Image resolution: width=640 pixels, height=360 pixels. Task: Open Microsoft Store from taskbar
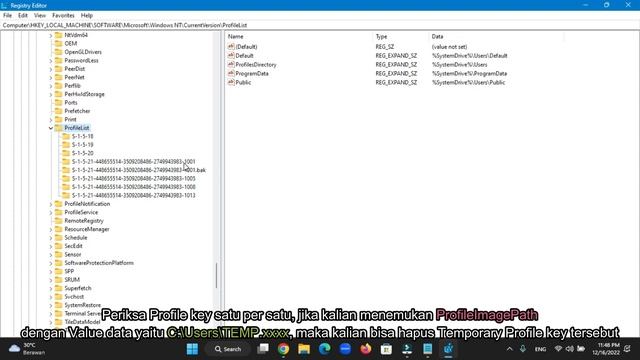tap(386, 349)
